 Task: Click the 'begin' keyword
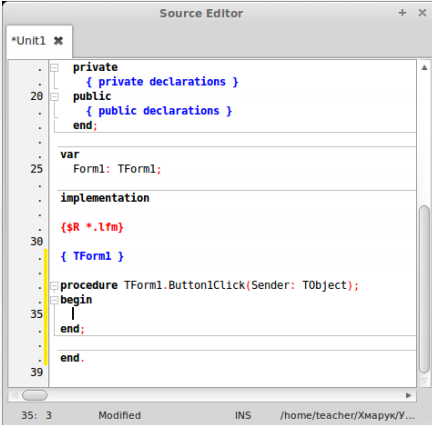76,300
